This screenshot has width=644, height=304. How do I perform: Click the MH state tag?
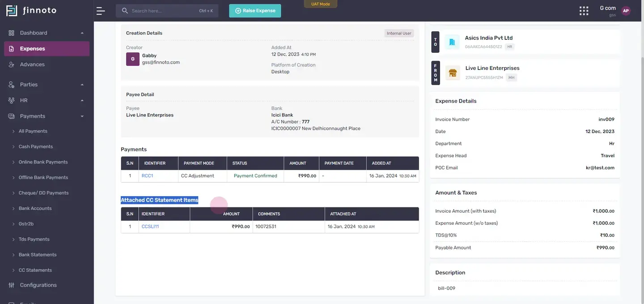tap(512, 78)
